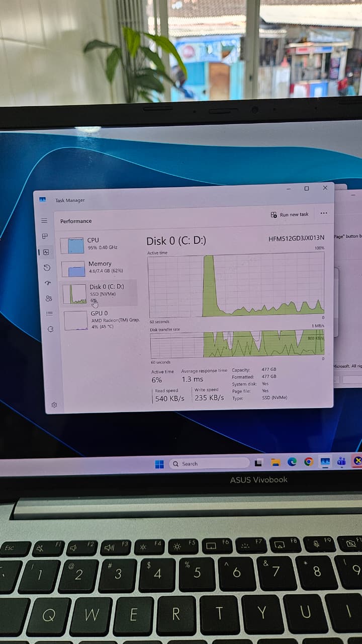Viewport: 362px width, 644px height.
Task: Launch Microsoft Edge from the taskbar
Action: point(292,461)
